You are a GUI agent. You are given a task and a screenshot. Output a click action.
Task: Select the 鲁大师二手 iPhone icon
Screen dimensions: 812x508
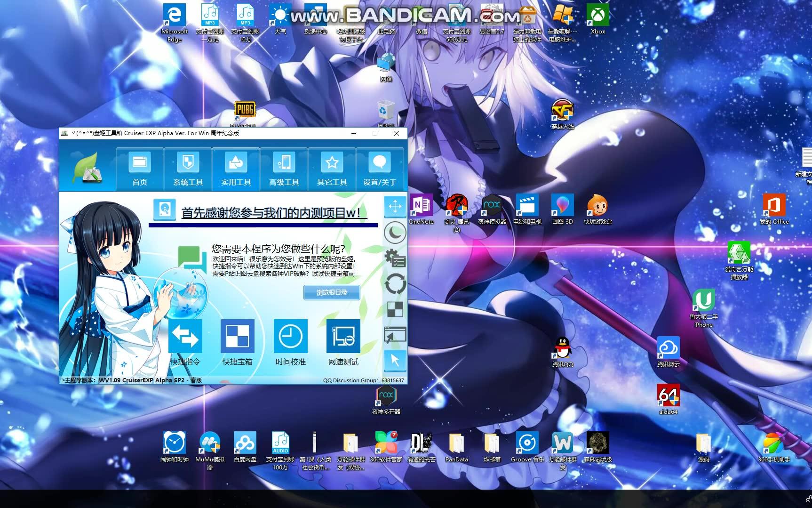point(704,308)
